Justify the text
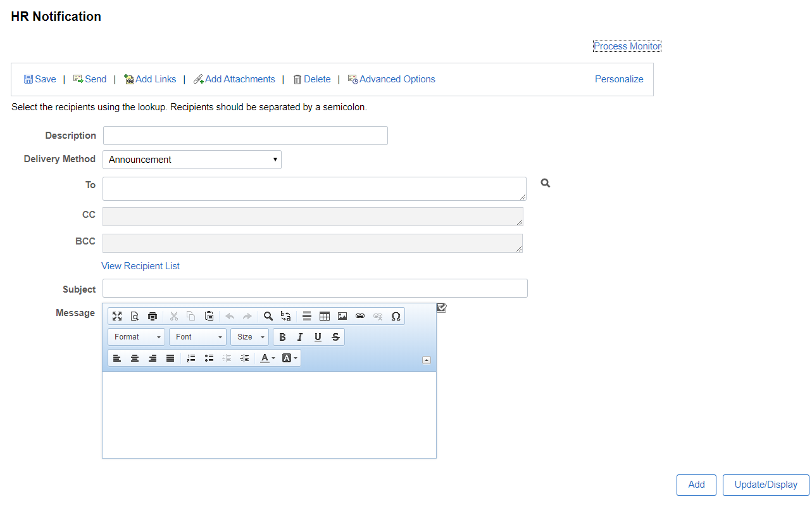812x508 pixels. point(170,359)
